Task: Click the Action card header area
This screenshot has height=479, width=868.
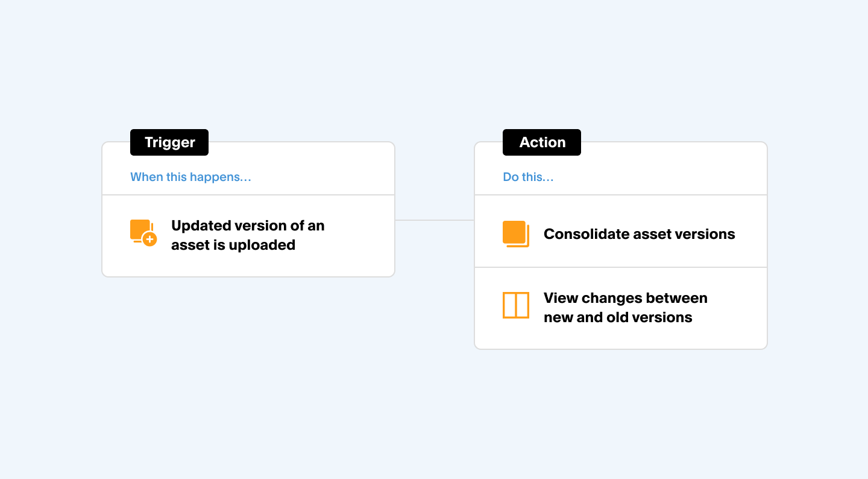Action: click(x=621, y=169)
